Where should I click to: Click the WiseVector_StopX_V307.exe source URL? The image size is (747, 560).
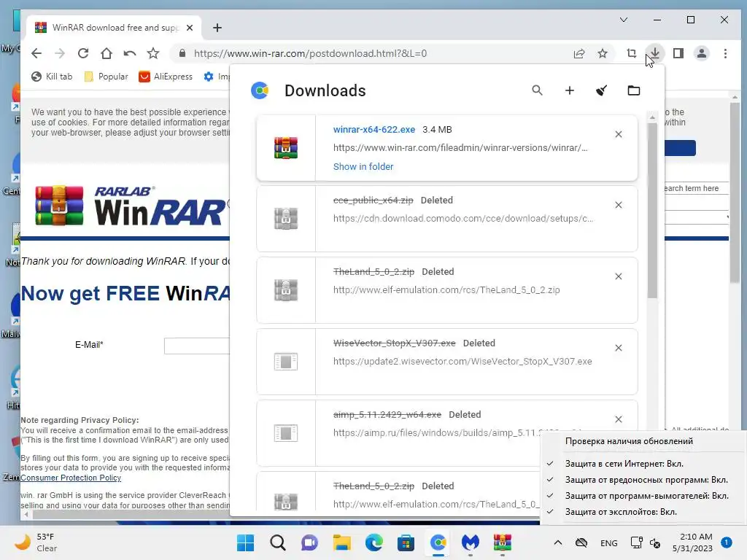[462, 362]
